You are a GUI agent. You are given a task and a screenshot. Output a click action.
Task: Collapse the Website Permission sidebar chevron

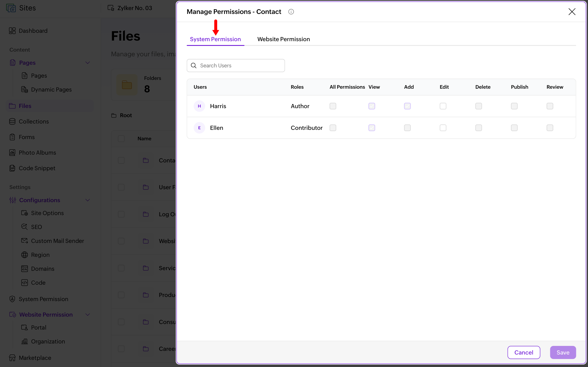click(x=88, y=315)
